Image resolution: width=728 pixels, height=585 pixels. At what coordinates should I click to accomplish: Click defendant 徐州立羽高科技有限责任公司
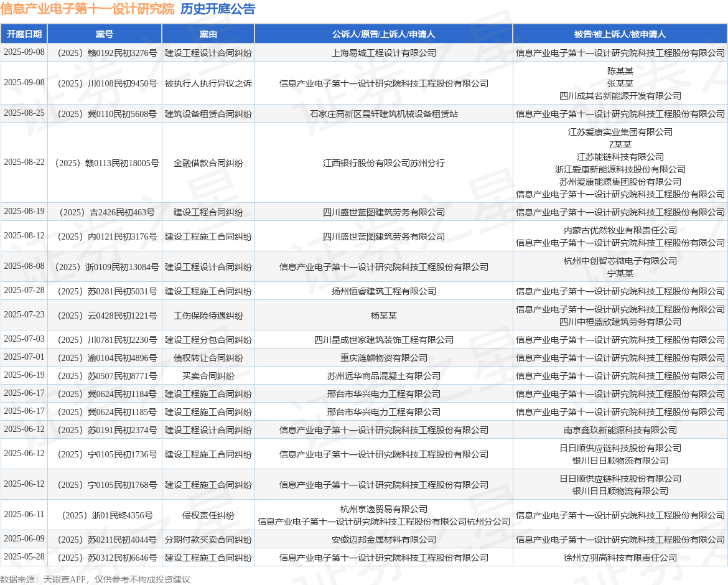pyautogui.click(x=620, y=558)
